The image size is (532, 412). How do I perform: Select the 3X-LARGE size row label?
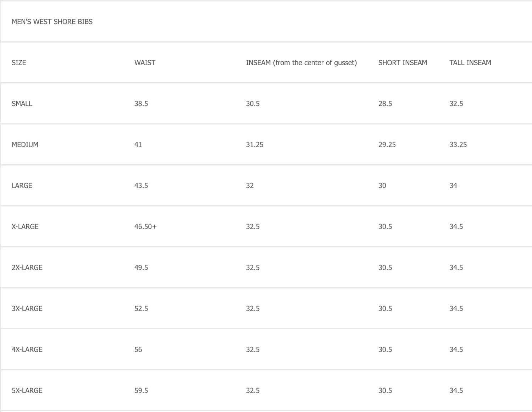pos(27,309)
